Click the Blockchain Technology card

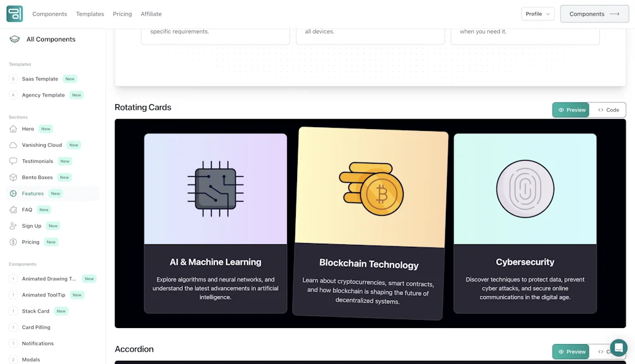coord(370,223)
